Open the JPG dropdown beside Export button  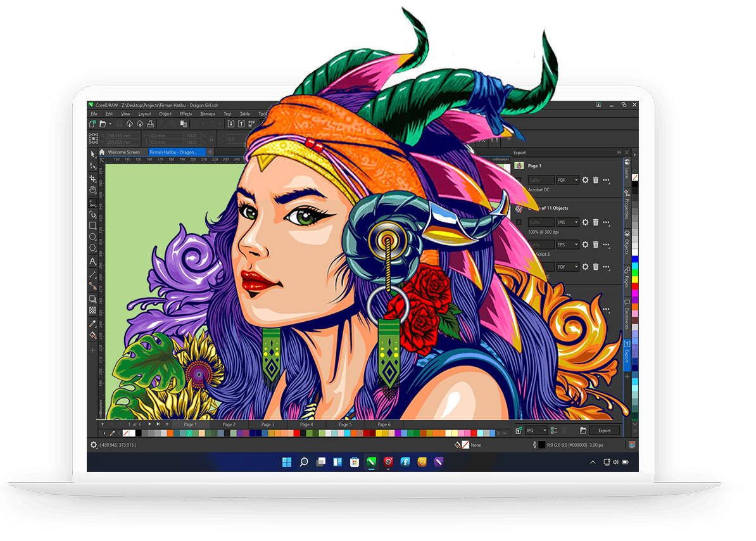[x=536, y=431]
